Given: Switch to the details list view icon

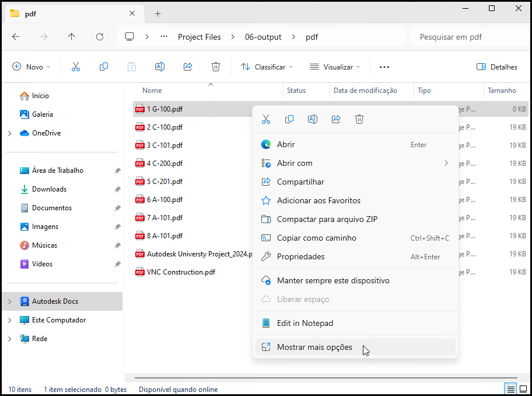Looking at the screenshot, I should [x=510, y=389].
